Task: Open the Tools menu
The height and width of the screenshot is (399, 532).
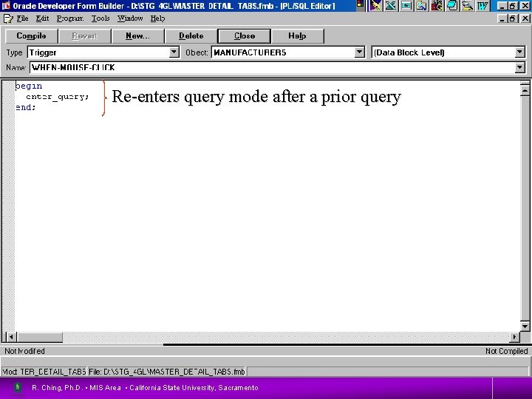Action: point(100,18)
